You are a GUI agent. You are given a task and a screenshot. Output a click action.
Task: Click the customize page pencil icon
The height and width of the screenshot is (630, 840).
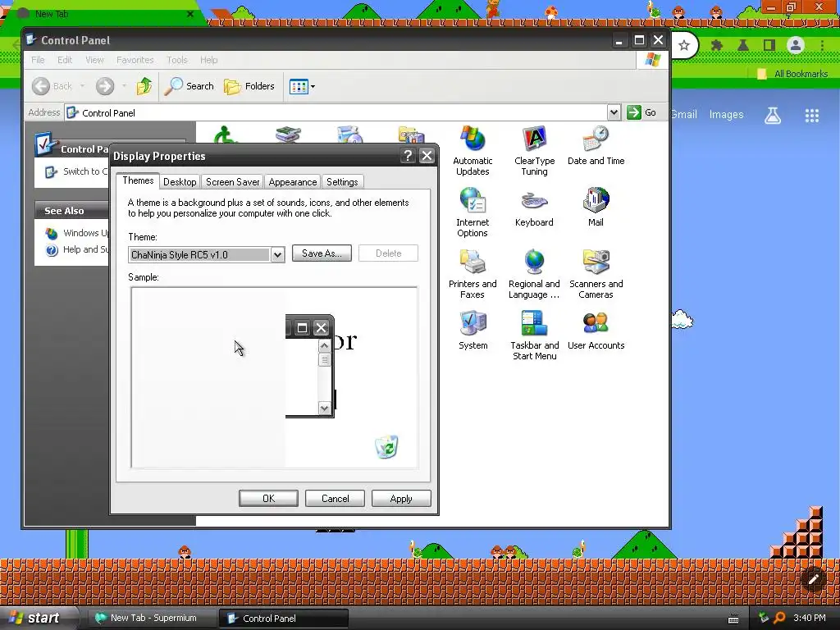point(813,578)
